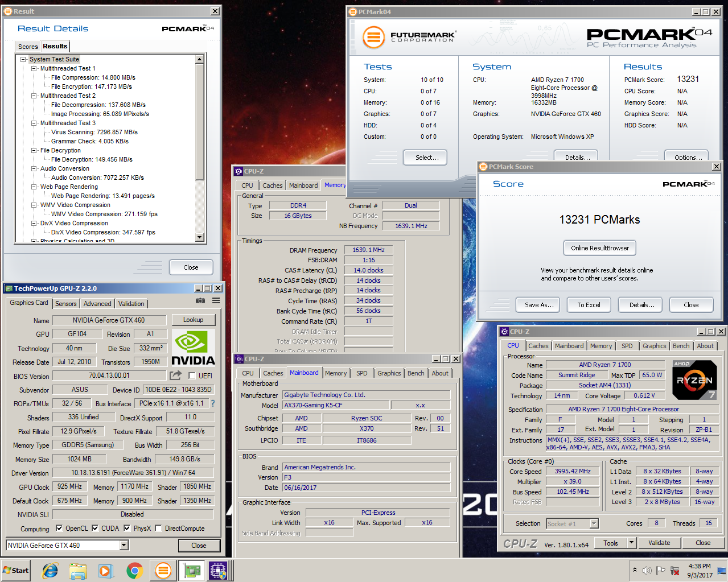Image resolution: width=728 pixels, height=582 pixels.
Task: Open the GPU-Z hamburger menu icon
Action: click(x=216, y=300)
